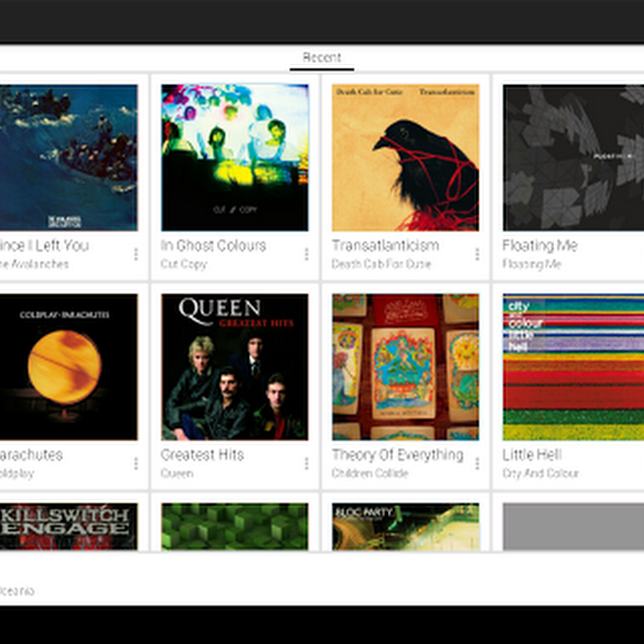The image size is (644, 644).
Task: Open Little Hell album cover
Action: pos(573,367)
